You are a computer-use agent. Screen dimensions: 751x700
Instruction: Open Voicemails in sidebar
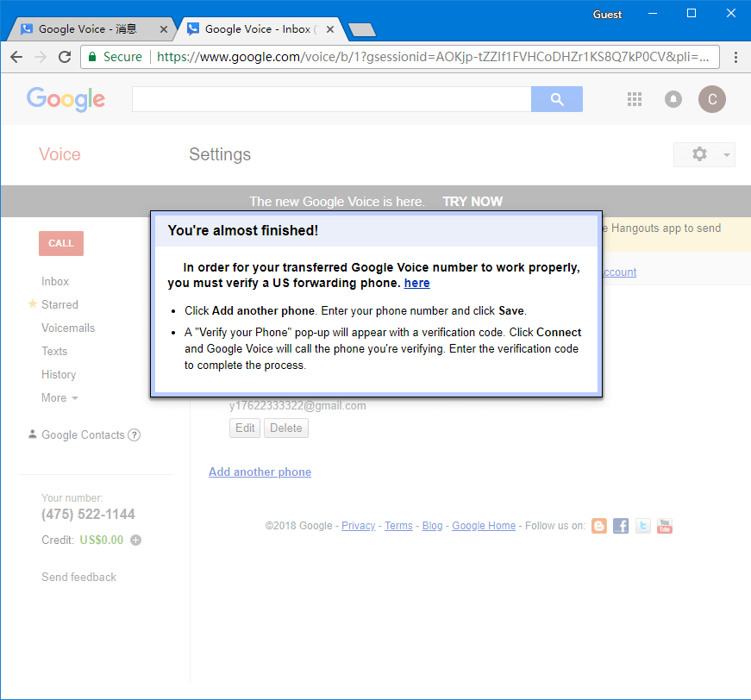tap(68, 328)
